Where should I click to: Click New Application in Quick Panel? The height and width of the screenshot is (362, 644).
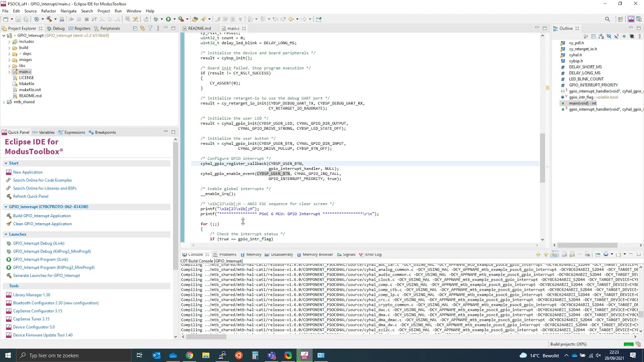click(28, 172)
